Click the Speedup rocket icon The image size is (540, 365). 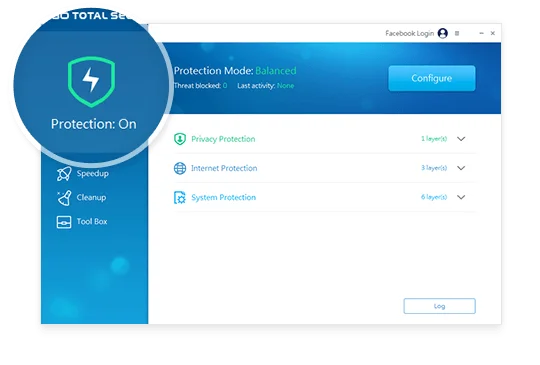(x=64, y=174)
